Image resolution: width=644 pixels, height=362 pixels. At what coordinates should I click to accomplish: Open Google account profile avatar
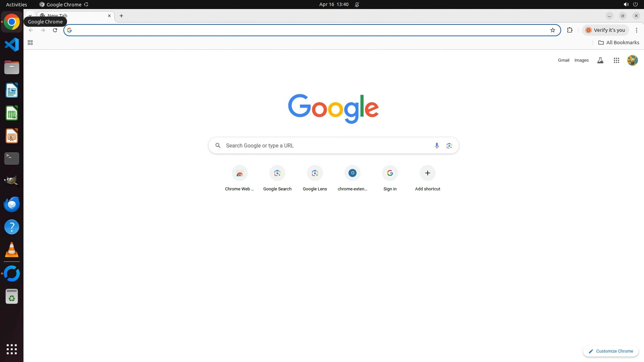(x=632, y=60)
